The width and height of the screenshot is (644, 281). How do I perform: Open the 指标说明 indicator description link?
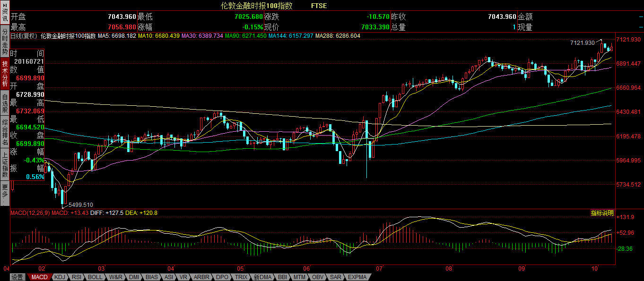pyautogui.click(x=602, y=213)
